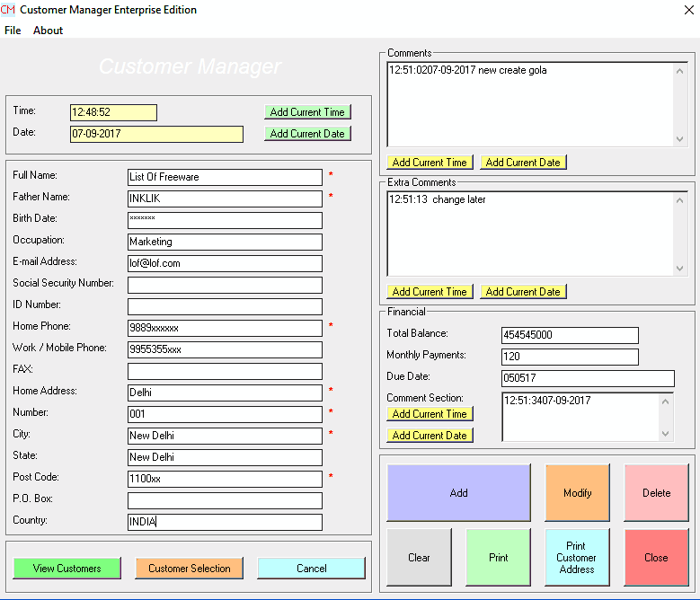This screenshot has width=700, height=600.
Task: Click the Father Name field
Action: pos(225,199)
